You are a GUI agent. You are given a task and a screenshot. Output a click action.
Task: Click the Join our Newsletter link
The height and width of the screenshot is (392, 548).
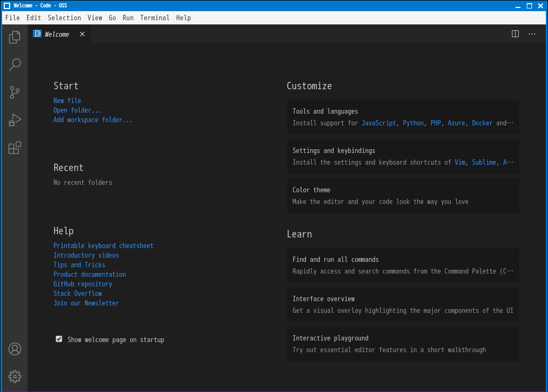(x=86, y=303)
